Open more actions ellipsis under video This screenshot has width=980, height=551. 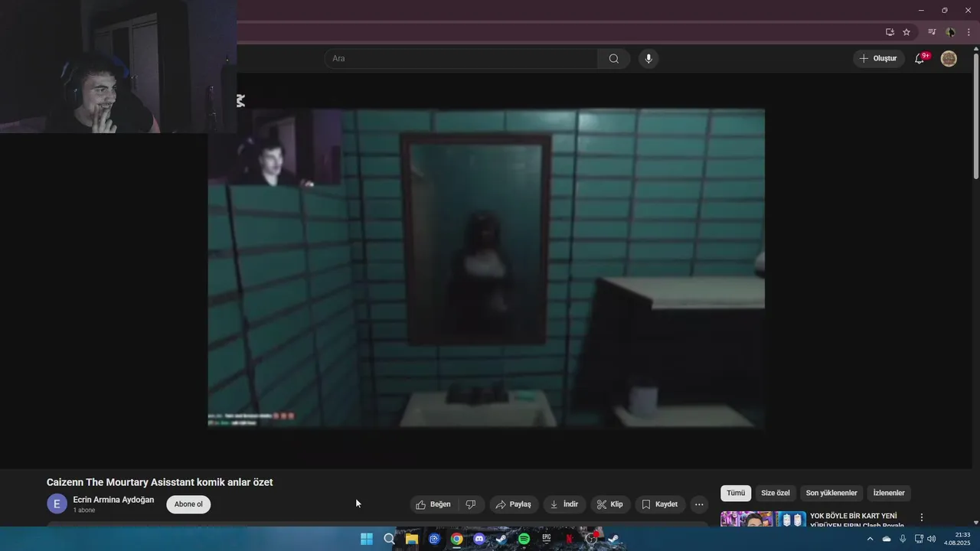tap(699, 504)
